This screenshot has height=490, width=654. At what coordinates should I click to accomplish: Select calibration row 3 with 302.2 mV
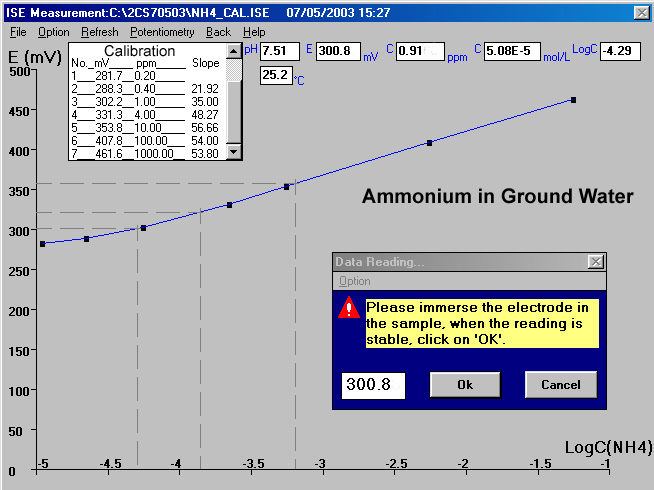pos(147,102)
